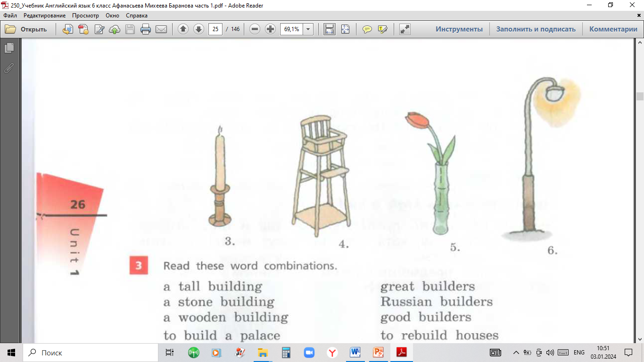Click the Открыть button

click(x=27, y=29)
